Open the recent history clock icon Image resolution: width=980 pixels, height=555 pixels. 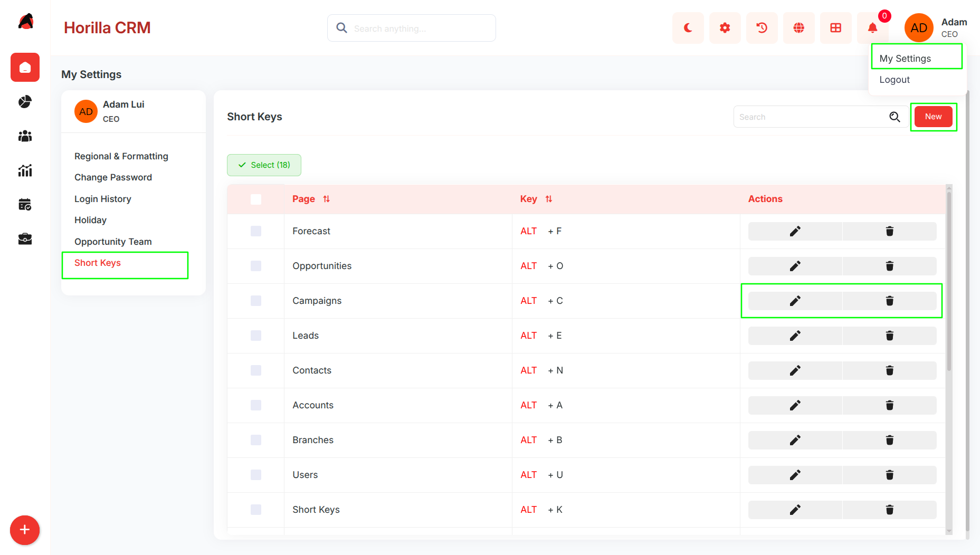(762, 28)
